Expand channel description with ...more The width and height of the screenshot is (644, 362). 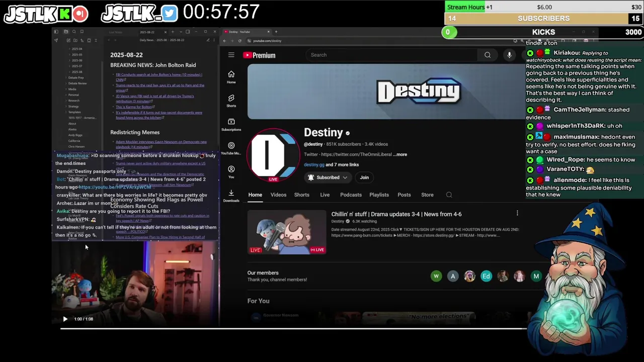point(400,154)
